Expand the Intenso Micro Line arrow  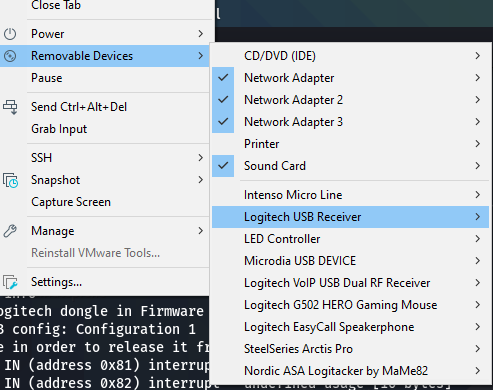(478, 195)
